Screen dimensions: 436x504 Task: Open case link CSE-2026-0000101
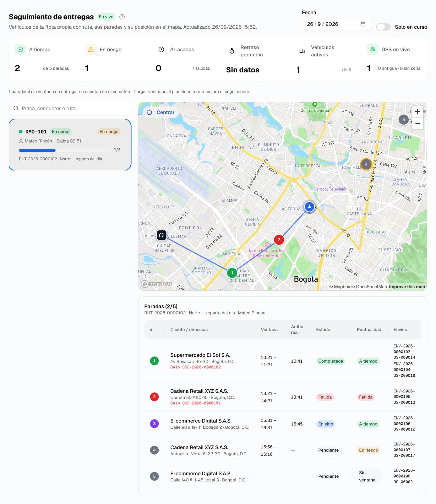click(195, 403)
